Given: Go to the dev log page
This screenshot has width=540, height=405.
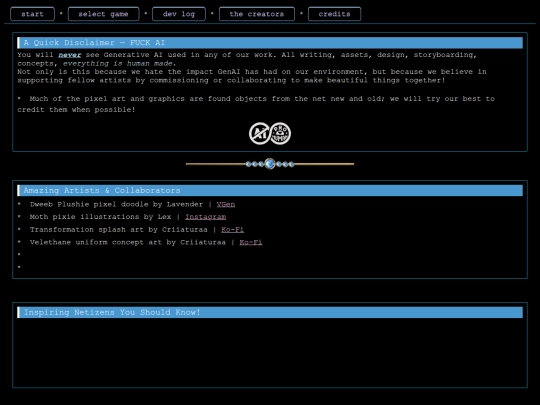Looking at the screenshot, I should 179,14.
